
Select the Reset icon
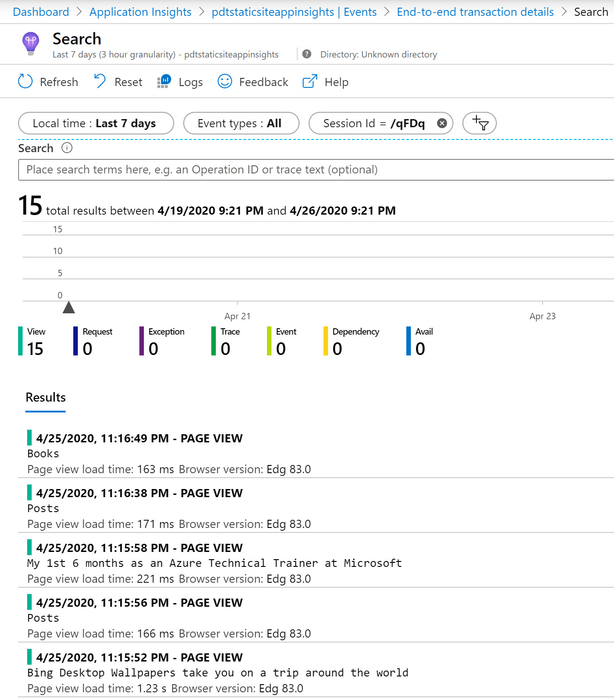click(100, 82)
